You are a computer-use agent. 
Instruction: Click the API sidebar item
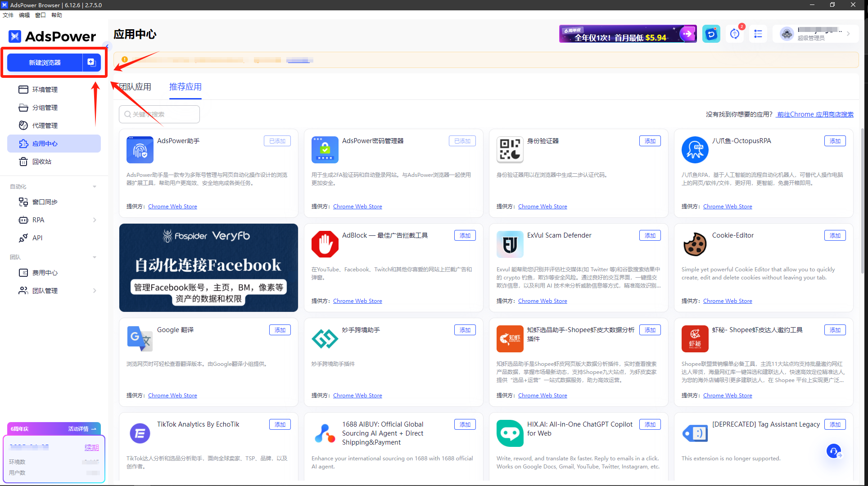(37, 238)
